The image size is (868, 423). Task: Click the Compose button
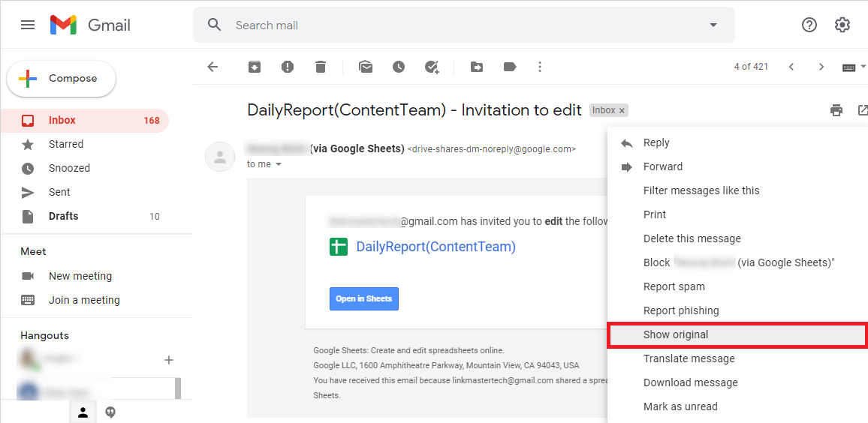click(x=61, y=79)
